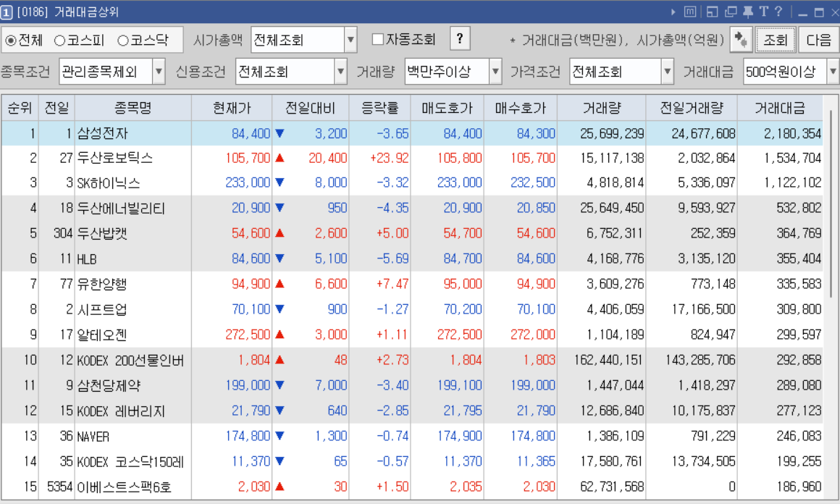Click the window layout icon in title bar
This screenshot has width=840, height=504.
pos(712,12)
